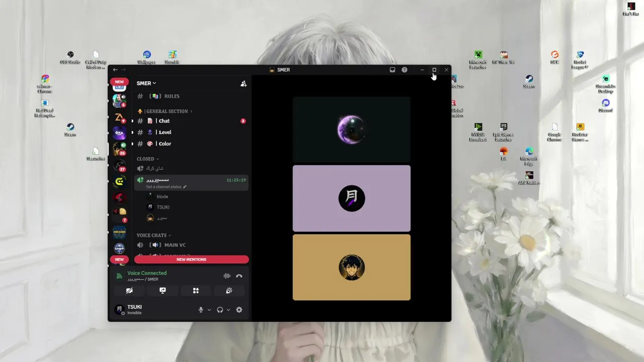Select NVIDIA Broadcast desktop icon
The image size is (644, 362).
click(x=478, y=133)
